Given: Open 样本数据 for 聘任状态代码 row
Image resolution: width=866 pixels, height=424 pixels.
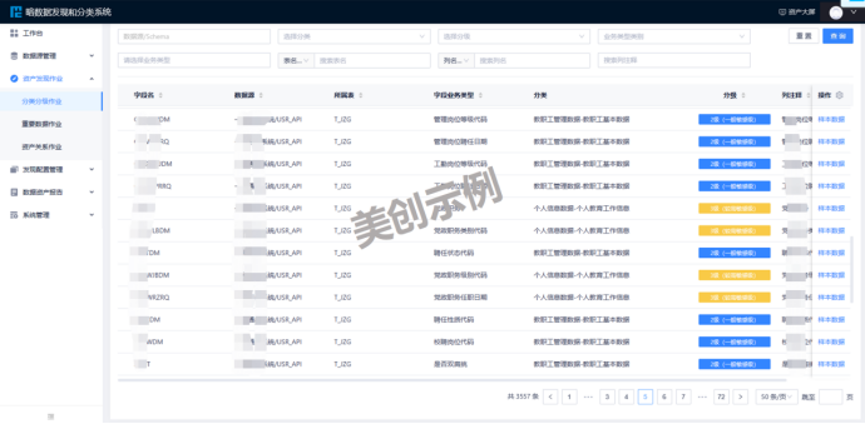Looking at the screenshot, I should pos(831,253).
